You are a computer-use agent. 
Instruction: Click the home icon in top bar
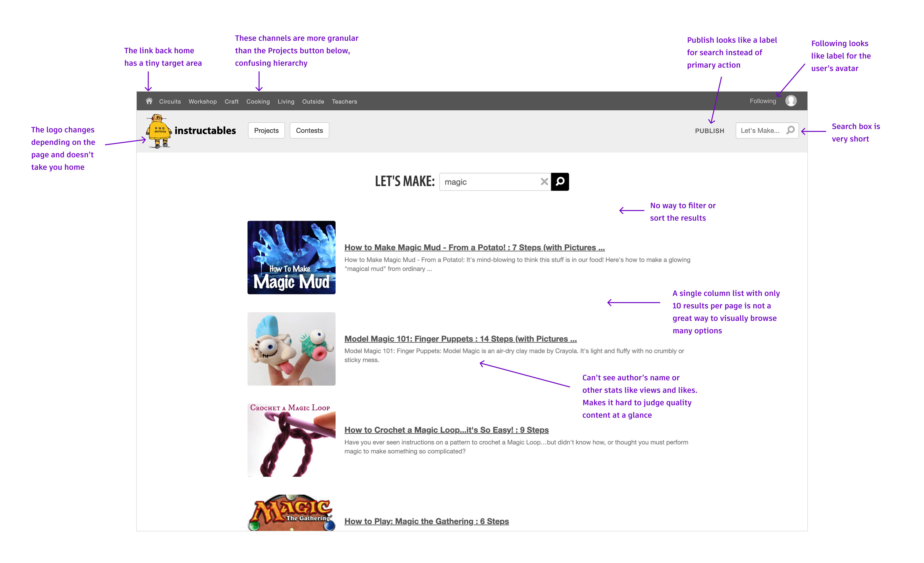149,101
